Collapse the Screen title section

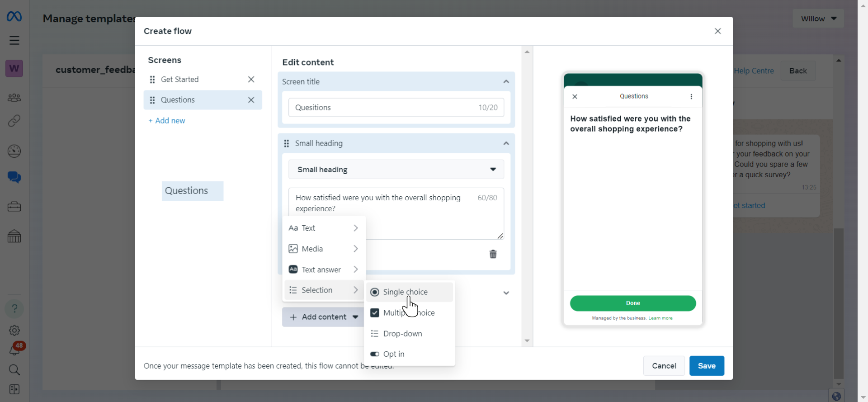click(506, 82)
